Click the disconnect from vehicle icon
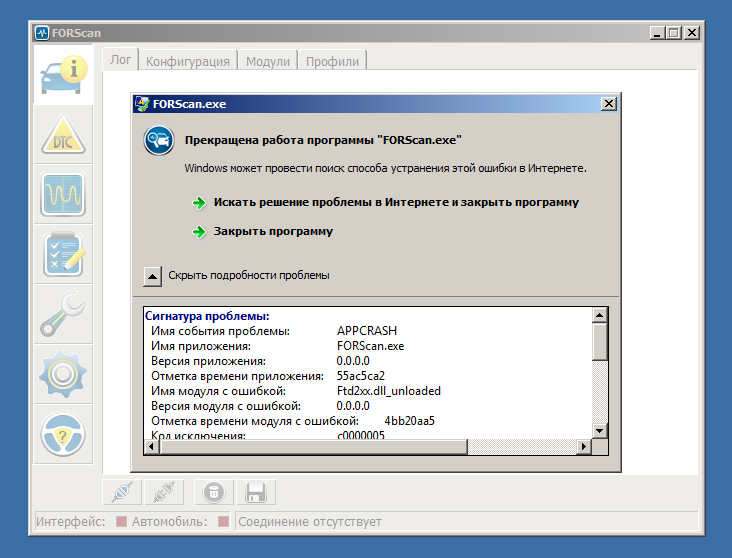Screen dimensions: 732x558 [161, 492]
